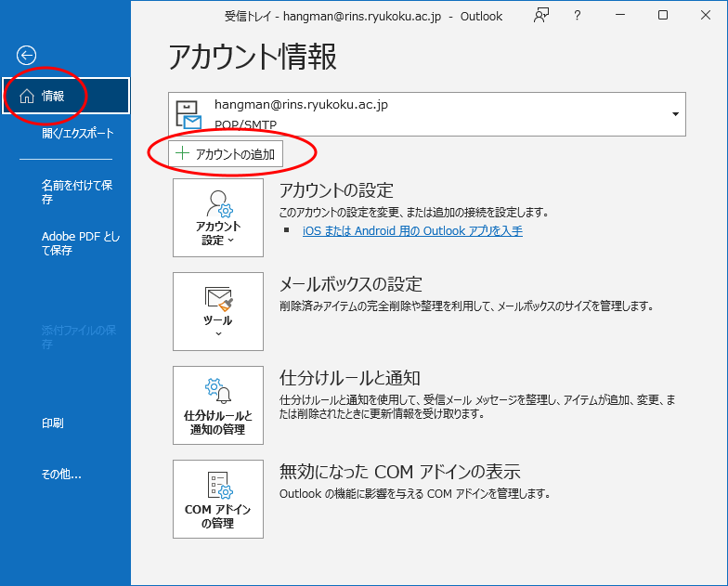This screenshot has width=728, height=586.
Task: Select 名前を付けて保存 in the sidebar
Action: [x=77, y=192]
